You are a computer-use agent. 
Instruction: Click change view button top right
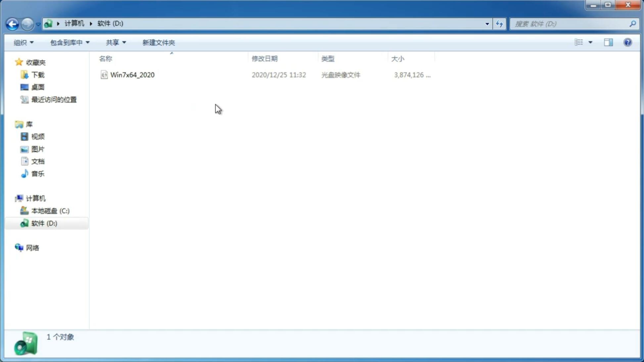[582, 42]
